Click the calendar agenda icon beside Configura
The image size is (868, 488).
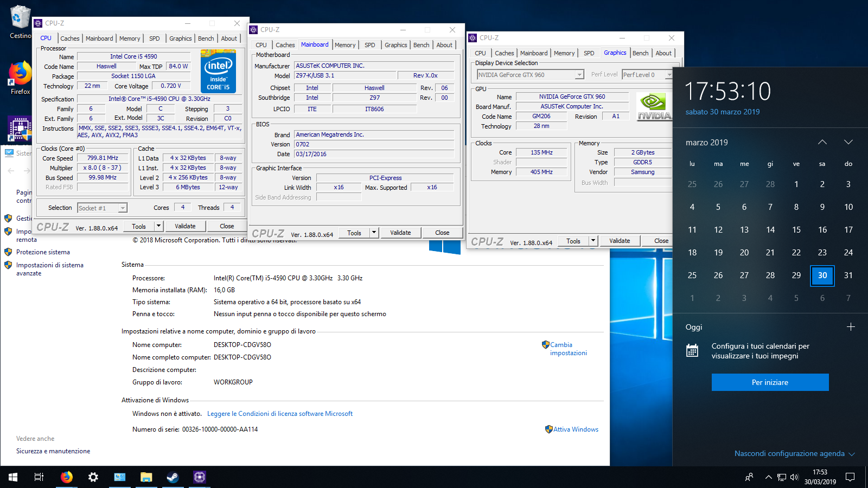[692, 351]
